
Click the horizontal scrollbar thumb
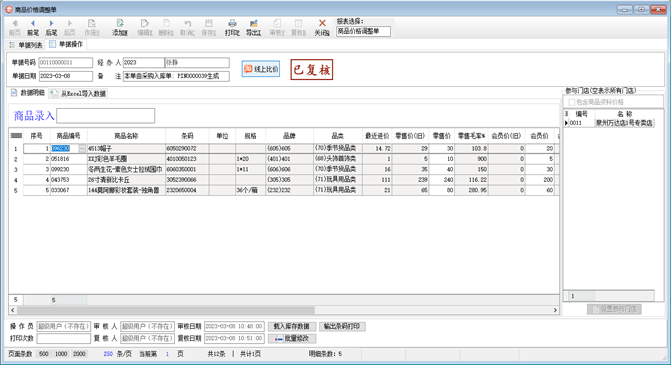(166, 310)
